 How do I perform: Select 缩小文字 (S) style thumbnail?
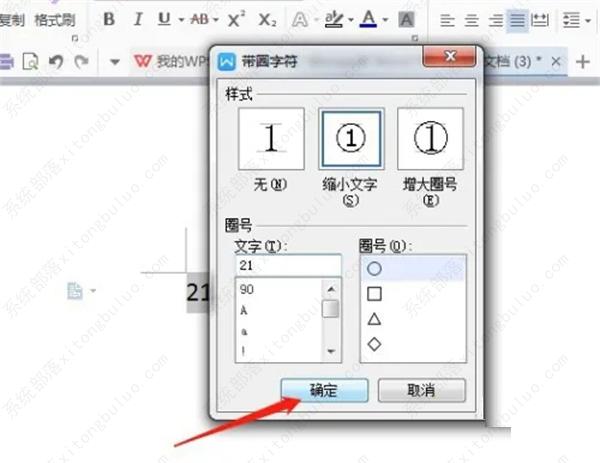(x=351, y=139)
